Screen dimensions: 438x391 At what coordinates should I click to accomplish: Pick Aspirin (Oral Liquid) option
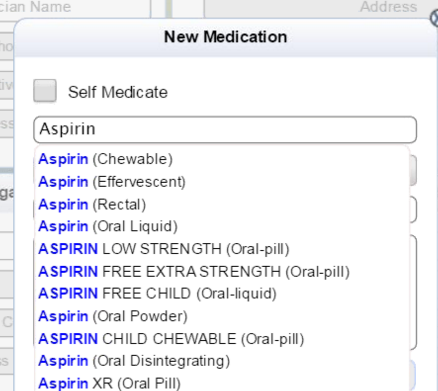(108, 227)
